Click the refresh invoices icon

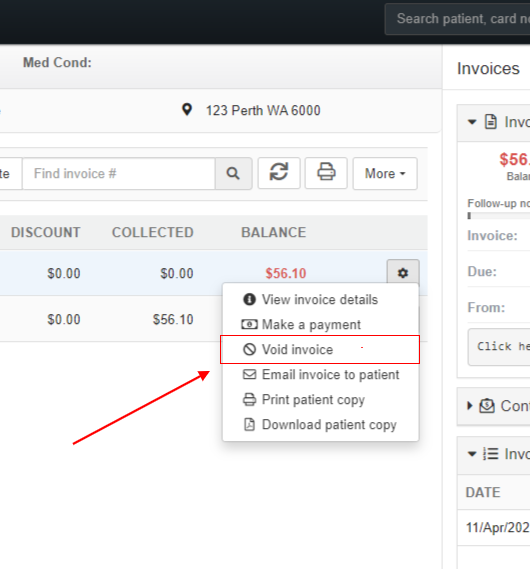pos(279,173)
